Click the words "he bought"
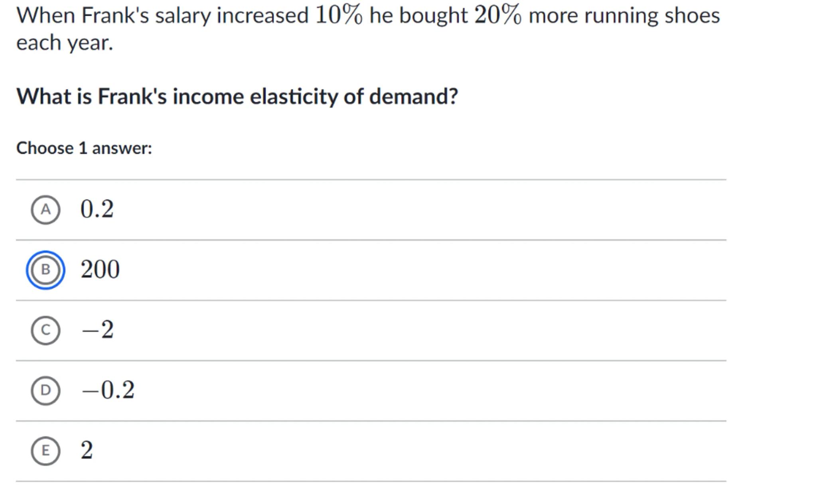 click(418, 16)
